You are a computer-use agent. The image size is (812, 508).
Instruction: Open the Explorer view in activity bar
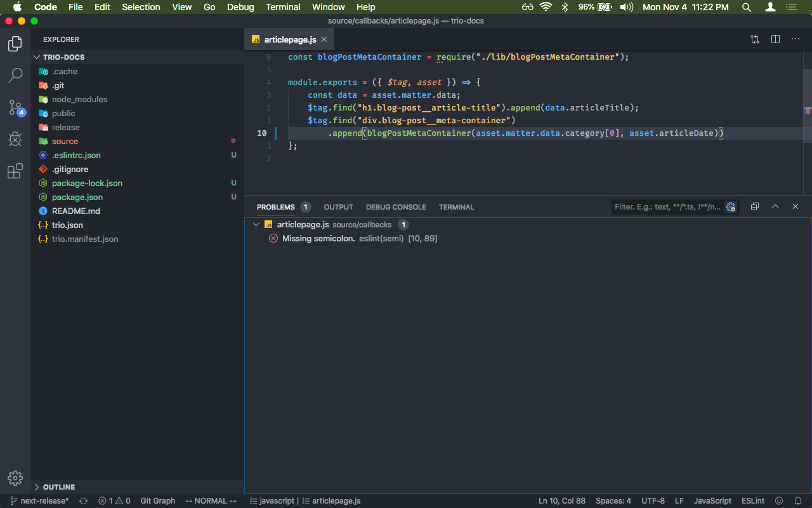pos(15,44)
